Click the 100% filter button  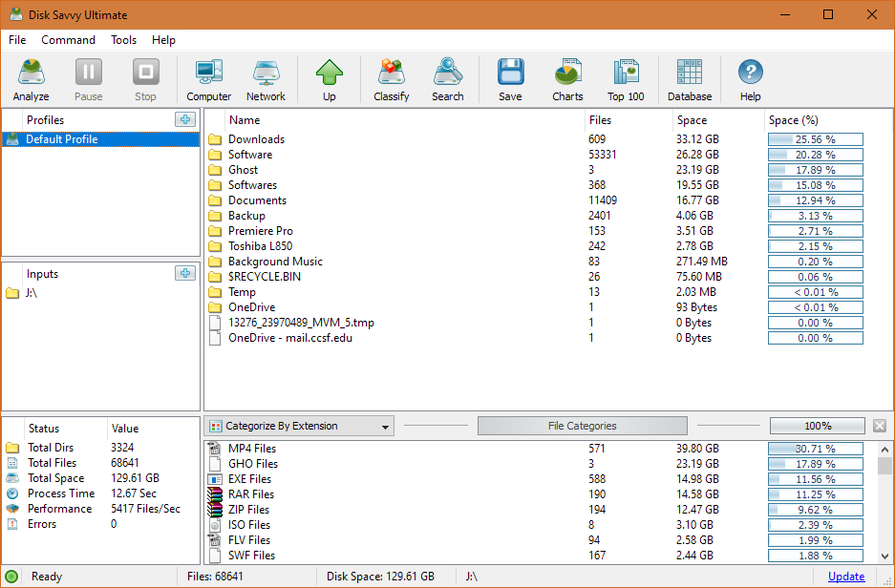(818, 426)
